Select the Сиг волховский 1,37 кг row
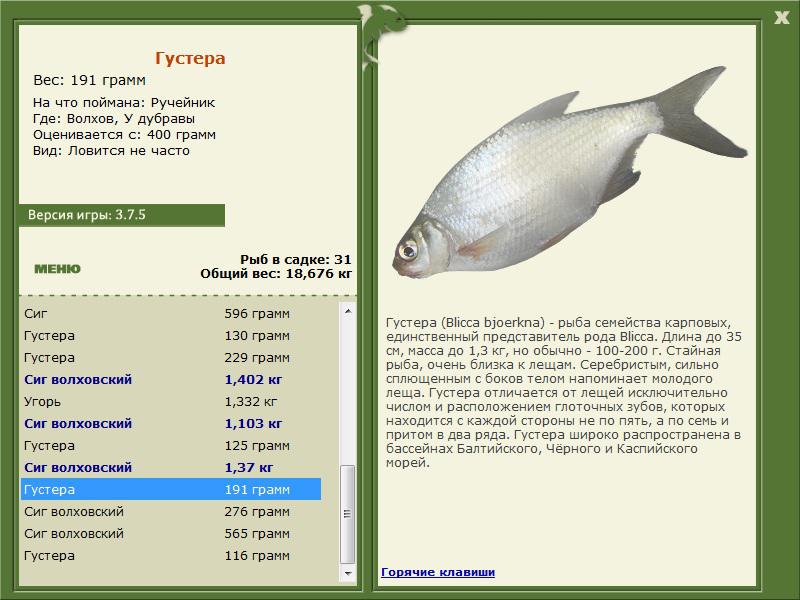 click(170, 467)
